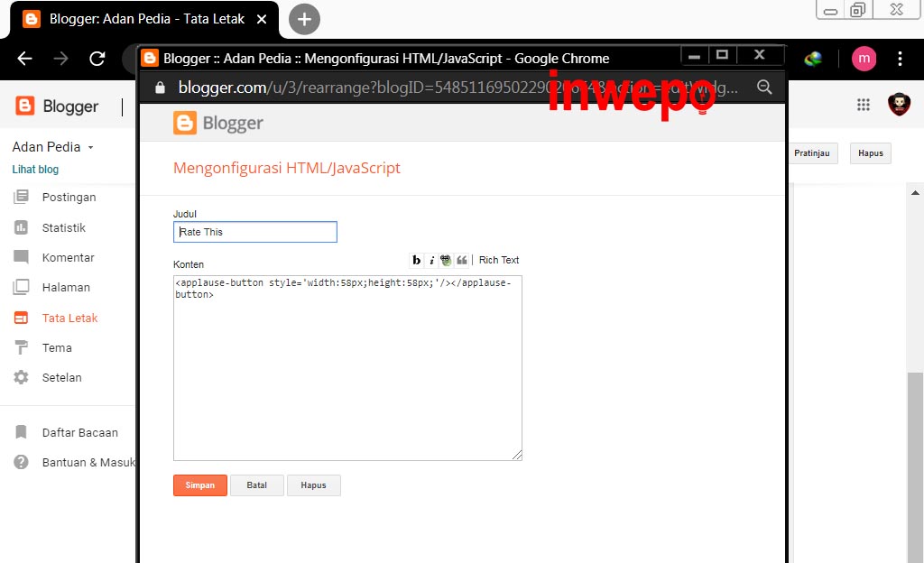Click into the Konten HTML textarea
The height and width of the screenshot is (563, 924).
(x=347, y=368)
